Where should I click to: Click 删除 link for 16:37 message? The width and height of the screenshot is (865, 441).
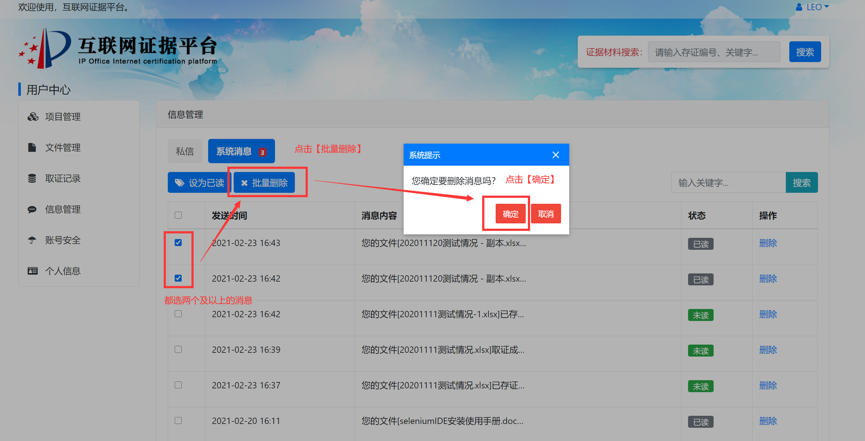pos(767,386)
